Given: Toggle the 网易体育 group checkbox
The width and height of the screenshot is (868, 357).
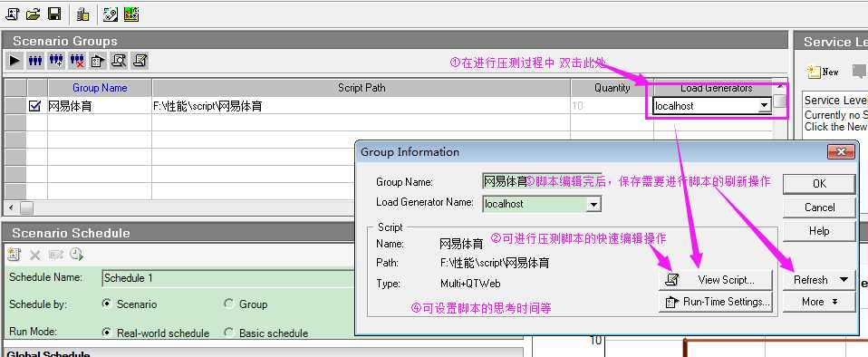Looking at the screenshot, I should point(34,106).
